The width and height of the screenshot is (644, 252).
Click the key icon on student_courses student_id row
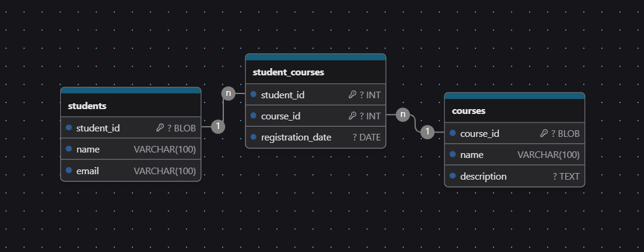pyautogui.click(x=352, y=95)
